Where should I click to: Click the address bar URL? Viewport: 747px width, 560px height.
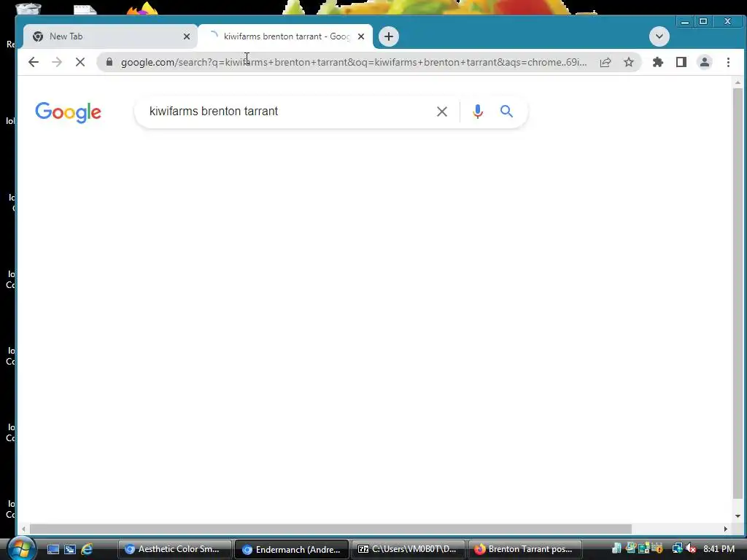coord(354,62)
